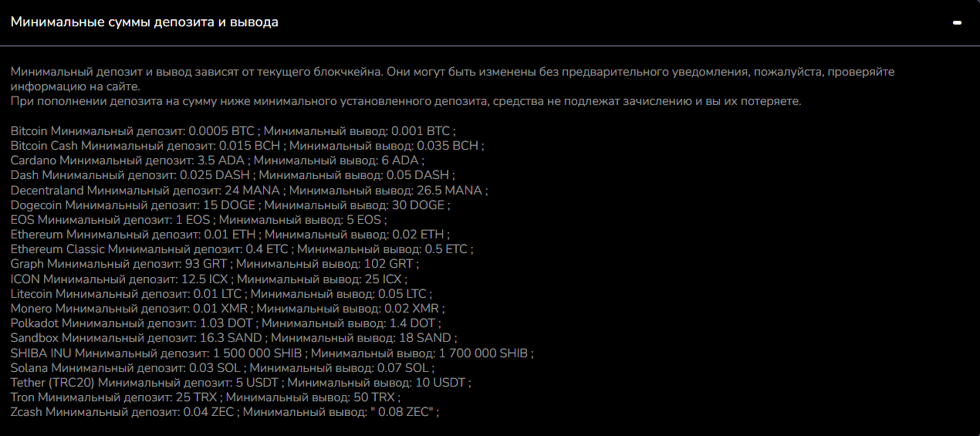This screenshot has width=980, height=436.
Task: Click the Decentraland MANA line
Action: click(249, 190)
